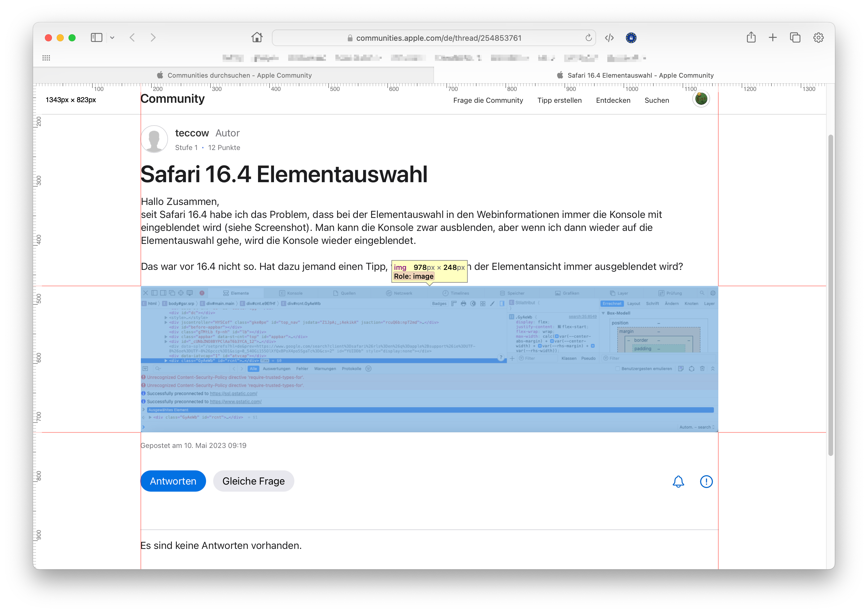
Task: Click the Gleiche Frage button
Action: click(253, 481)
